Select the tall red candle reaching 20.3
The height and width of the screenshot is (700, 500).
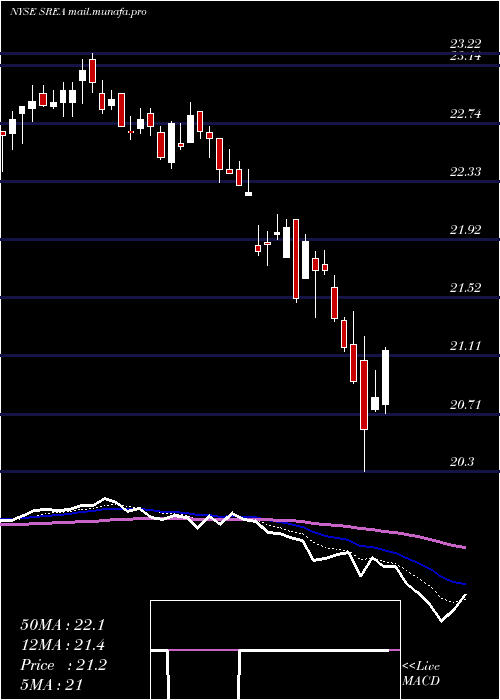point(364,395)
